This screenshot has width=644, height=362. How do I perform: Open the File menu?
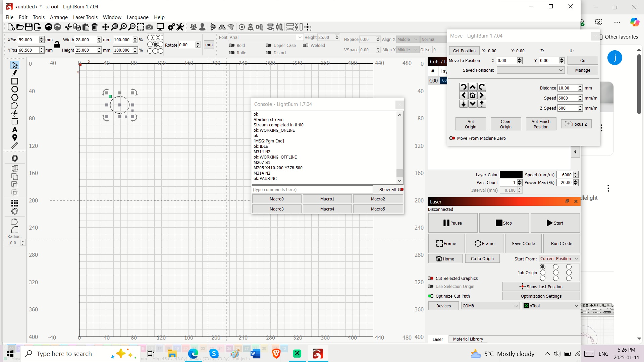(10, 17)
